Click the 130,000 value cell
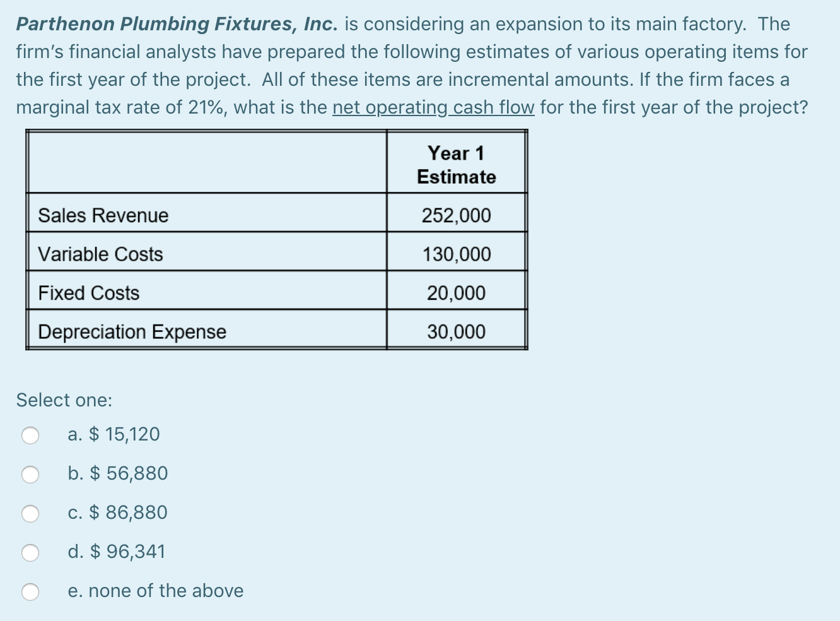 [x=456, y=254]
